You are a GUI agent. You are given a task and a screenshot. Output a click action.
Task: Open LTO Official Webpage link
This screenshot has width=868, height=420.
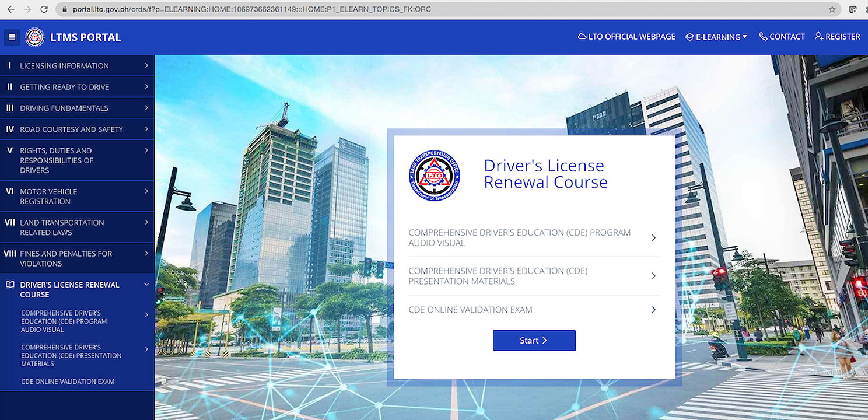tap(626, 37)
